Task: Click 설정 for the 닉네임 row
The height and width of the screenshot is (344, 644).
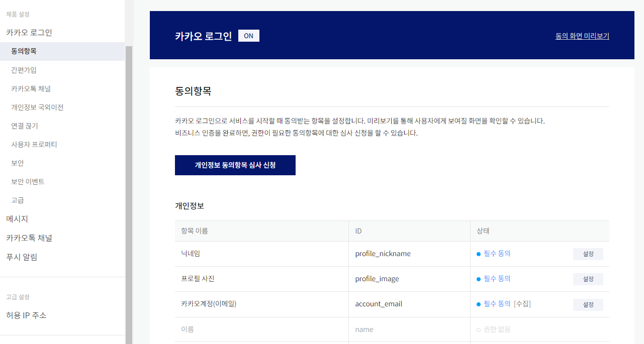Action: pyautogui.click(x=588, y=254)
